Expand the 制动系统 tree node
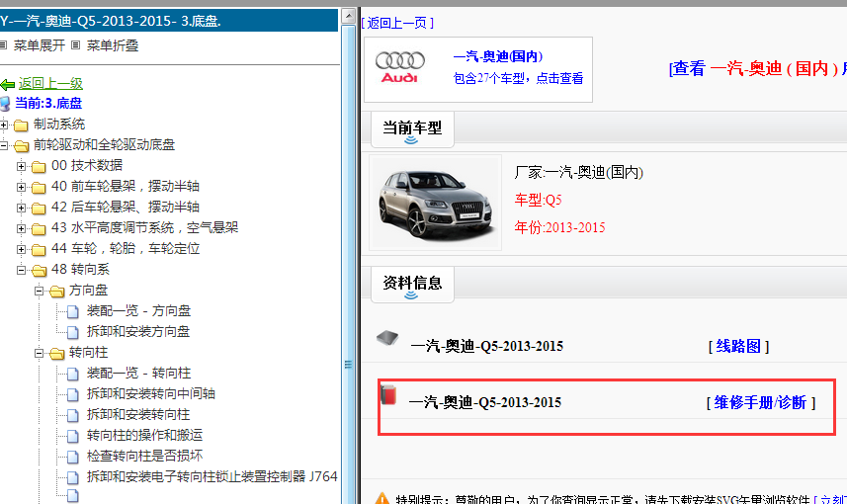 (4, 125)
